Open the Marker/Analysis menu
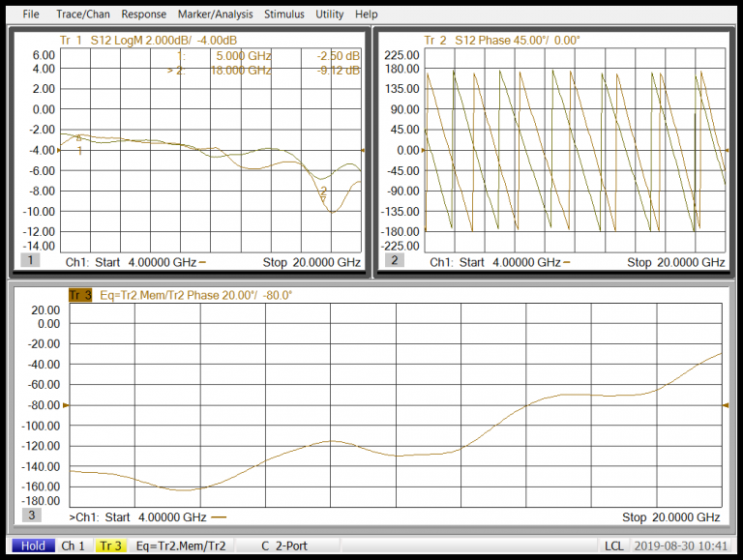Viewport: 743px width, 560px height. [x=215, y=15]
